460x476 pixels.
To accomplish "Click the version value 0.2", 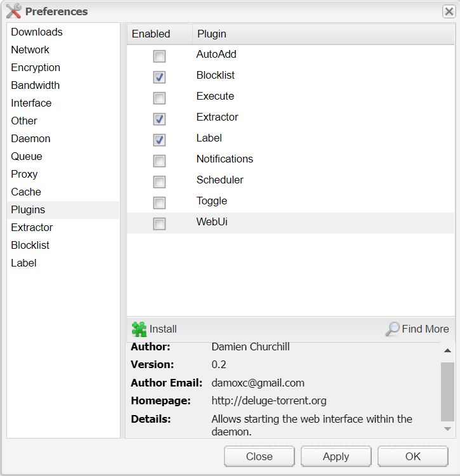I will [218, 364].
